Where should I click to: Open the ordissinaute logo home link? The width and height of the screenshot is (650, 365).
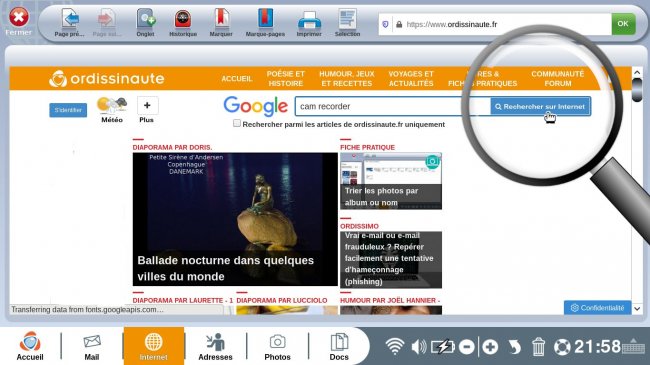click(107, 78)
